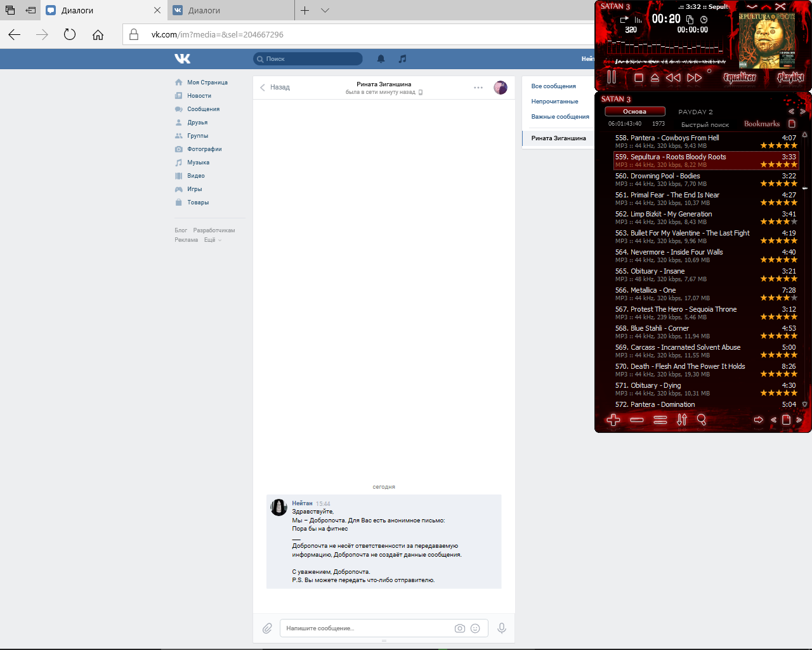Open Видео in VK sidebar
Screen dimensions: 812x650
(x=189, y=176)
